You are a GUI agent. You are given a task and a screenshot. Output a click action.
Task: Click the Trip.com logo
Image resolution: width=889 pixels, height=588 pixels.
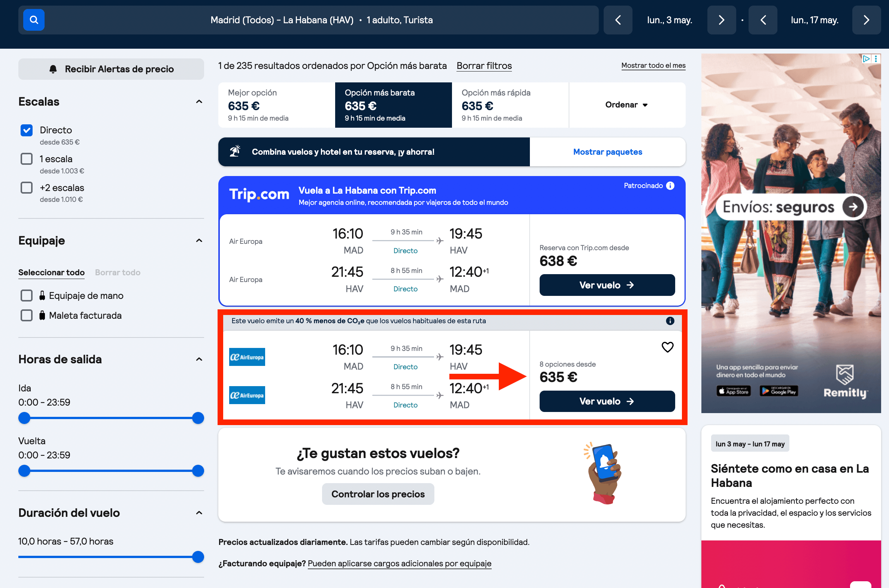click(259, 194)
